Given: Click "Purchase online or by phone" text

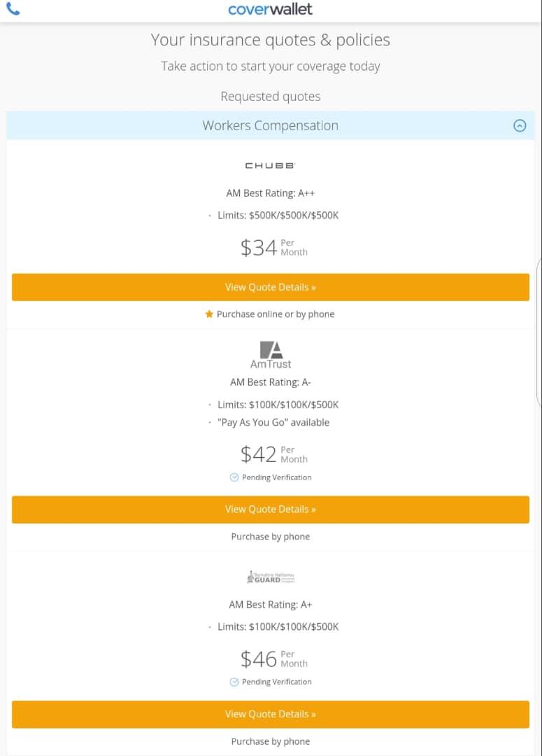Looking at the screenshot, I should click(276, 314).
